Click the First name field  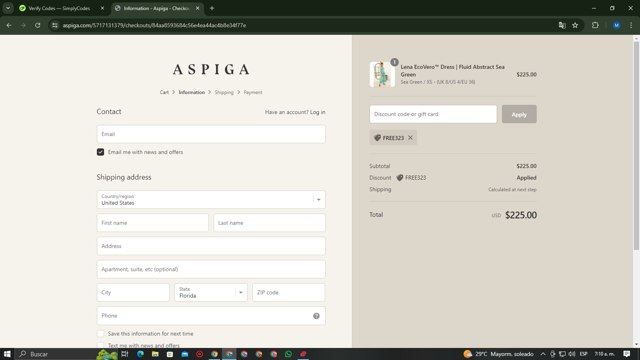(153, 223)
